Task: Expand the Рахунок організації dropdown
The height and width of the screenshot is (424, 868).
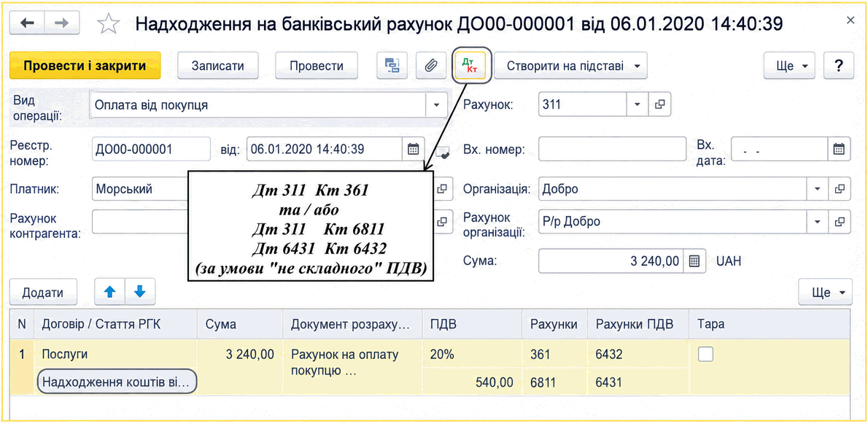Action: pyautogui.click(x=818, y=221)
